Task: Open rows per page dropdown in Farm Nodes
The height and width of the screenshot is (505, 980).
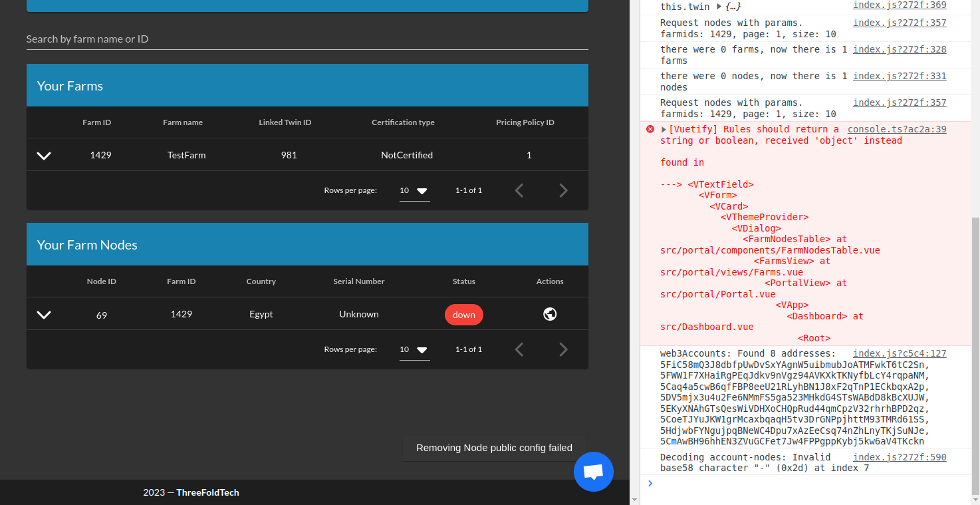Action: (x=414, y=349)
